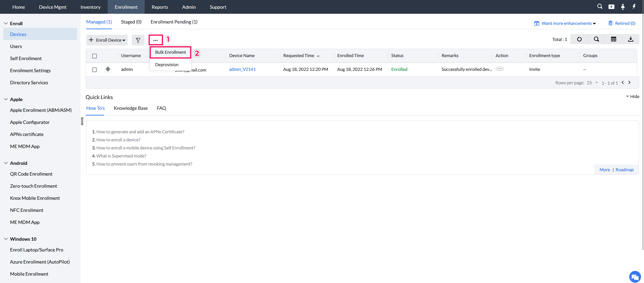
Task: Search within the enrolled devices table
Action: (x=596, y=39)
